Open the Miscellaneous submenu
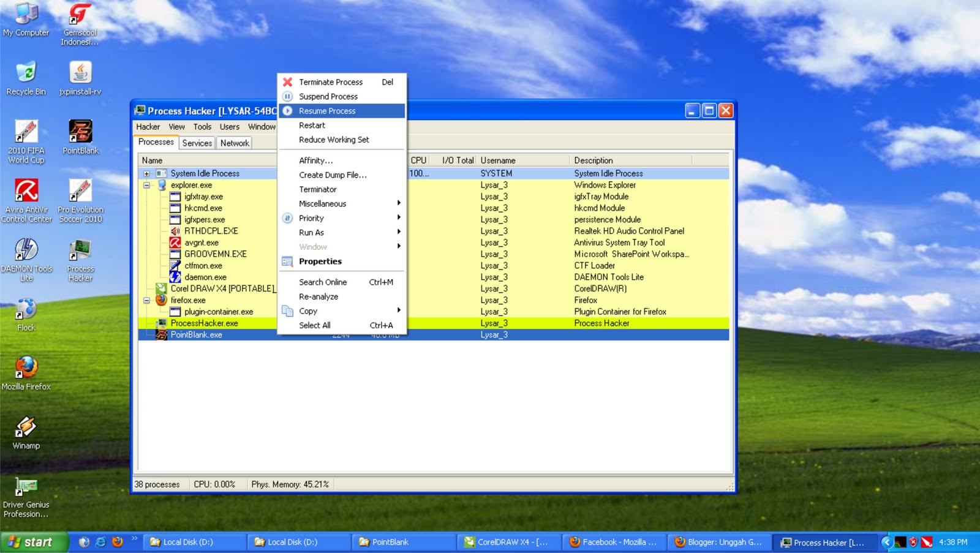The height and width of the screenshot is (553, 980). coord(322,203)
